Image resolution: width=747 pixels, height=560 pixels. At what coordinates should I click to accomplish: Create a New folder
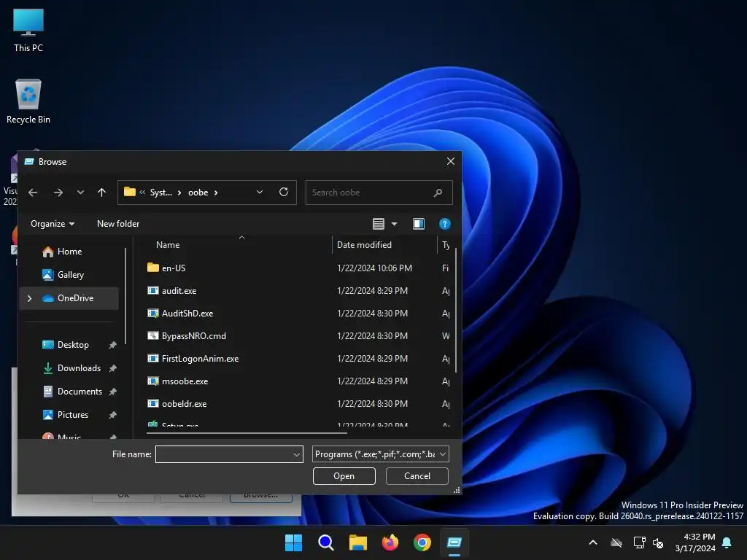pyautogui.click(x=118, y=224)
